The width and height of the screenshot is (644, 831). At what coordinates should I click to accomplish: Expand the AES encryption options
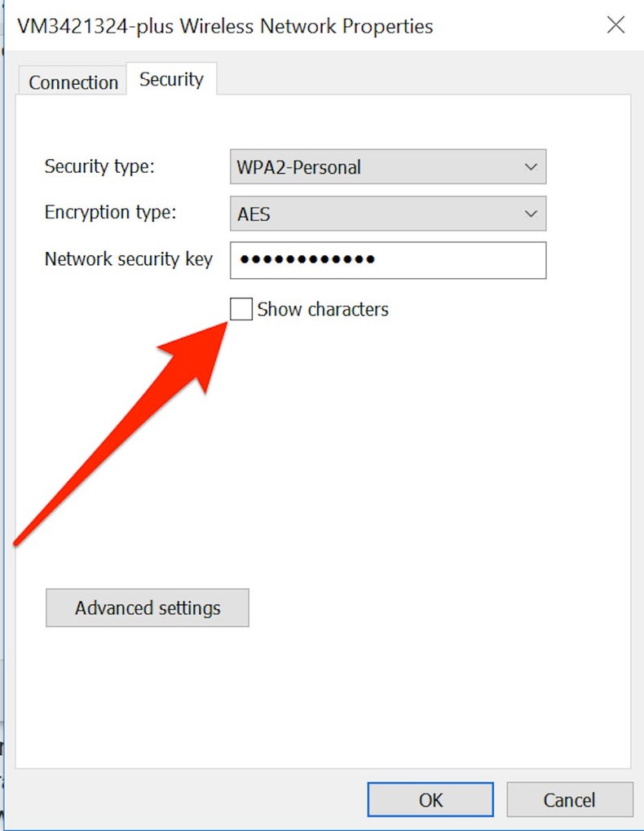click(x=531, y=213)
